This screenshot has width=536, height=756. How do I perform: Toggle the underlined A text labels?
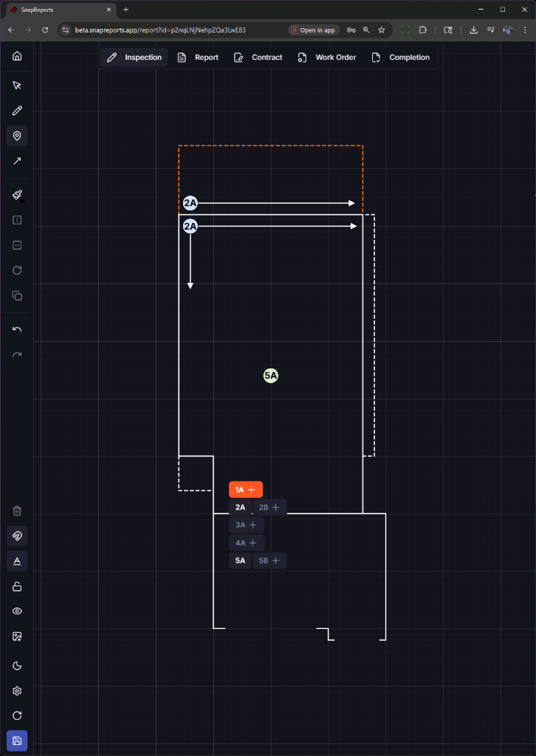point(17,561)
